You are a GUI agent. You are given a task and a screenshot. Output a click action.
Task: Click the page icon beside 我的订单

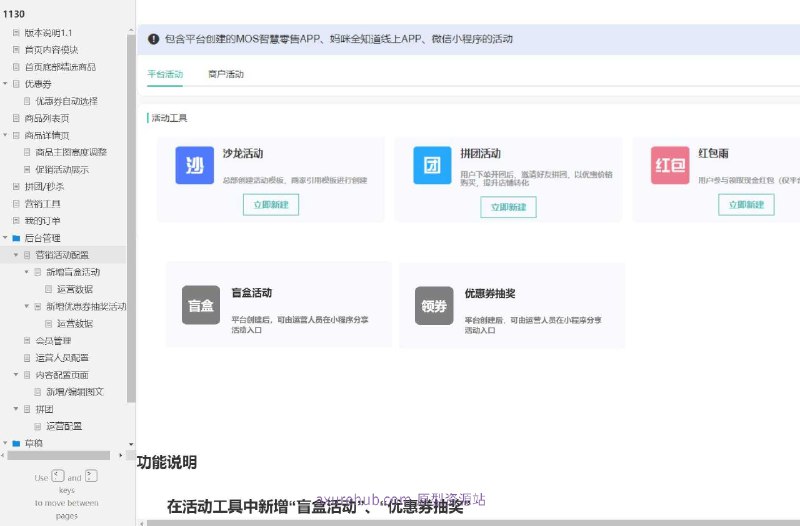point(16,221)
